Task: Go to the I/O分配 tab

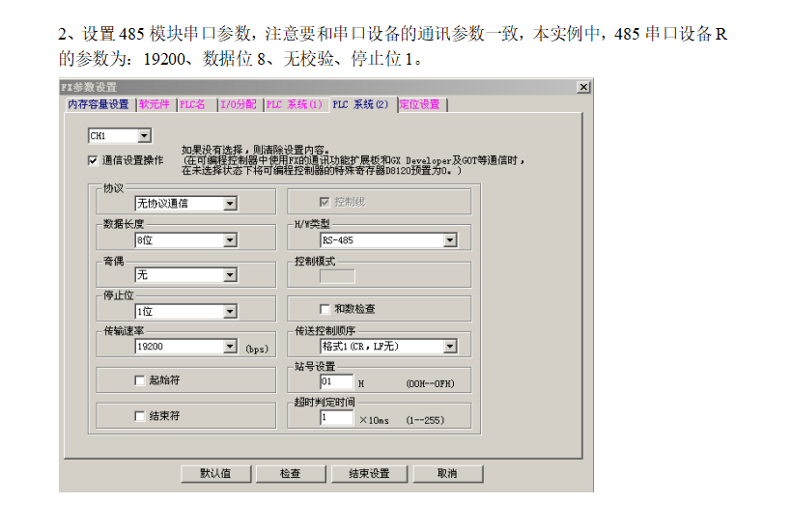Action: click(239, 104)
